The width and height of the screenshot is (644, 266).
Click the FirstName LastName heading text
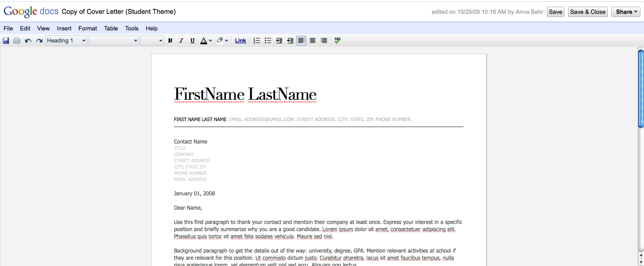tap(245, 94)
